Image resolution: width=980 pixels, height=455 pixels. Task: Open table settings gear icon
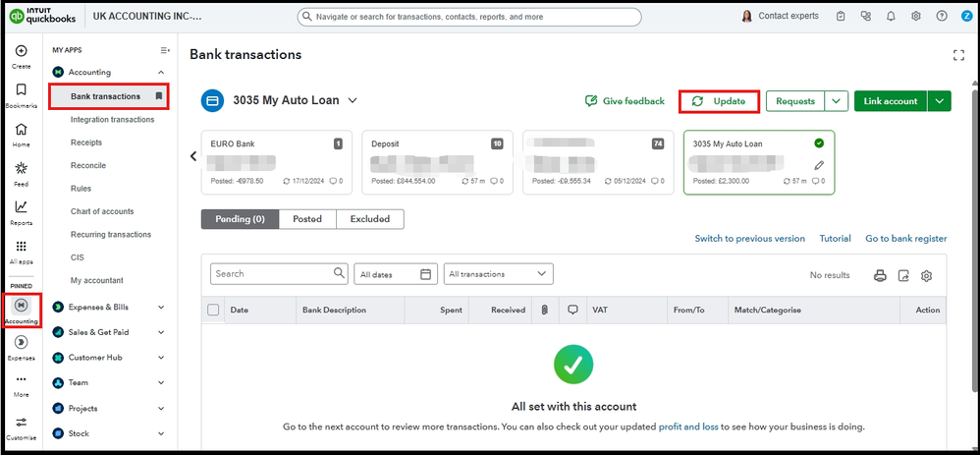tap(926, 275)
